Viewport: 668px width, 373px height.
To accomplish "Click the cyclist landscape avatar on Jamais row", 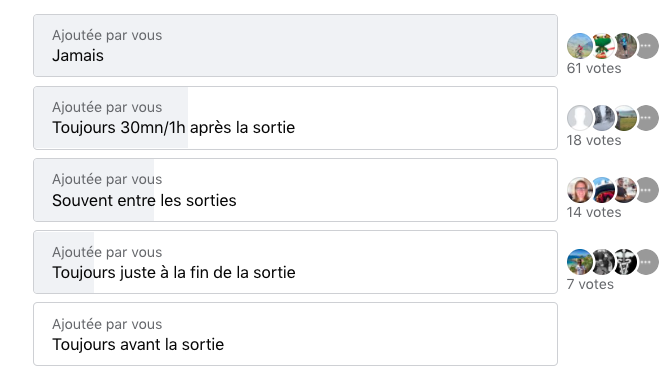I will tap(580, 46).
